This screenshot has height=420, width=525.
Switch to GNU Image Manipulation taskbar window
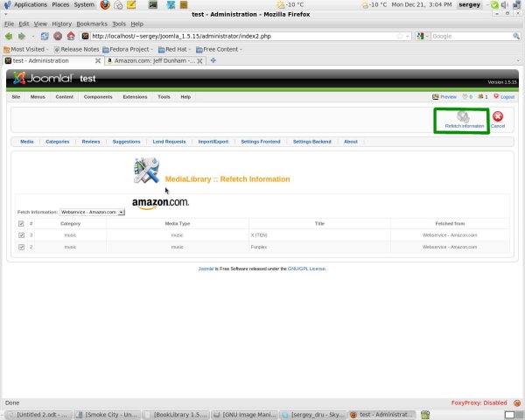(x=245, y=415)
